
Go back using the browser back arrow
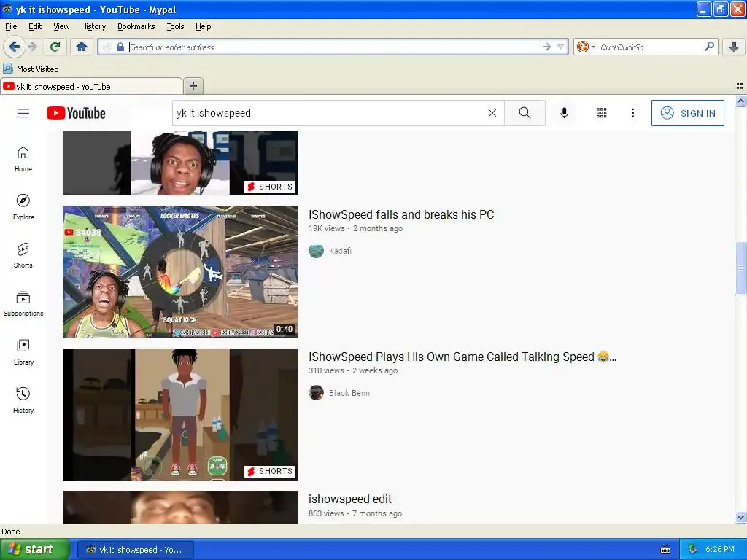point(14,47)
